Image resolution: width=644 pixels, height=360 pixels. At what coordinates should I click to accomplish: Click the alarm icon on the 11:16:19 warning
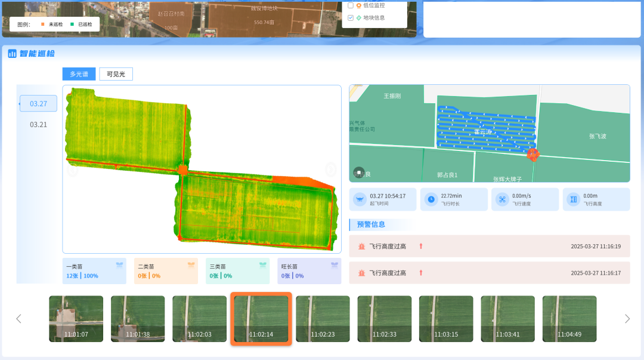361,246
